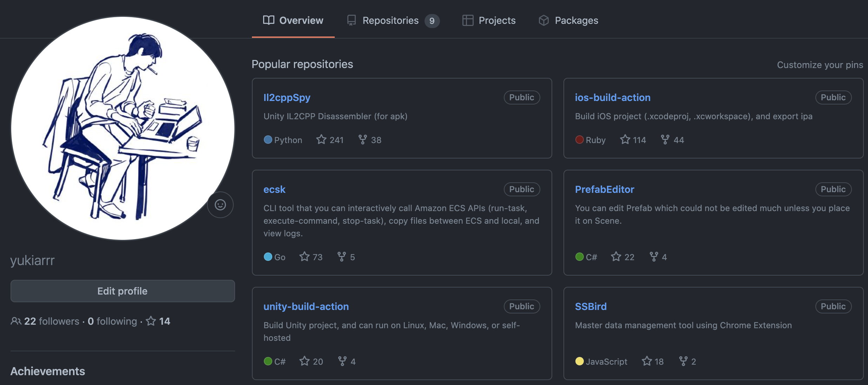Click the Edit profile button
This screenshot has width=868, height=385.
123,291
